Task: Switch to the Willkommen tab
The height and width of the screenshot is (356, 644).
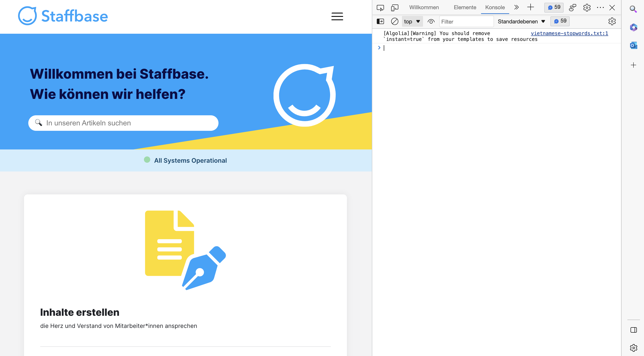Action: click(x=424, y=7)
